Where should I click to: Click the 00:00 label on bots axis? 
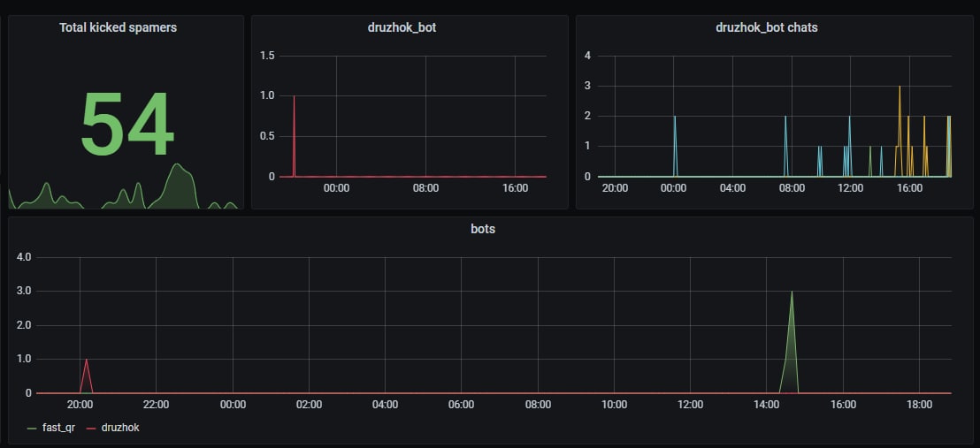coord(233,405)
